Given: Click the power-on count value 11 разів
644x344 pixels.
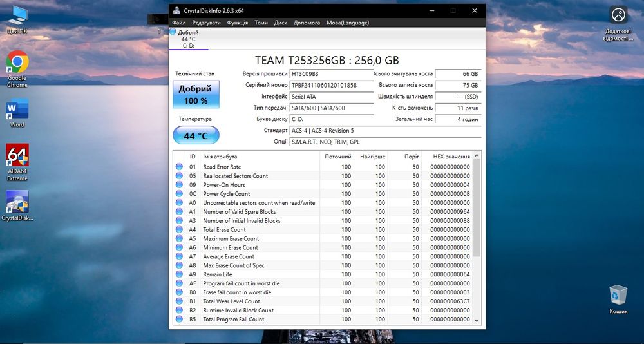Looking at the screenshot, I should (458, 108).
